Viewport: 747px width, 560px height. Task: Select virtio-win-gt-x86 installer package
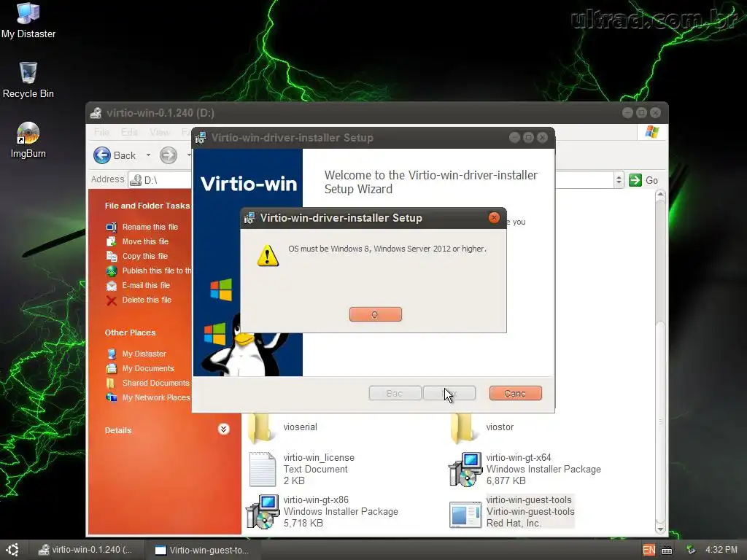pyautogui.click(x=322, y=511)
